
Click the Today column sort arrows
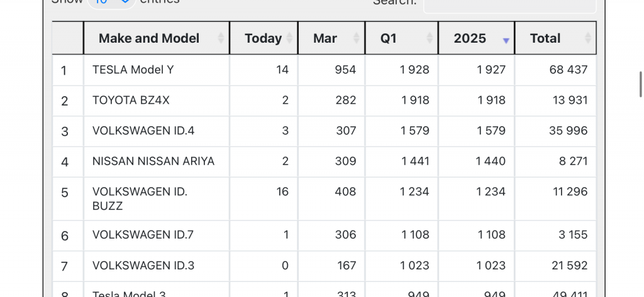[289, 38]
